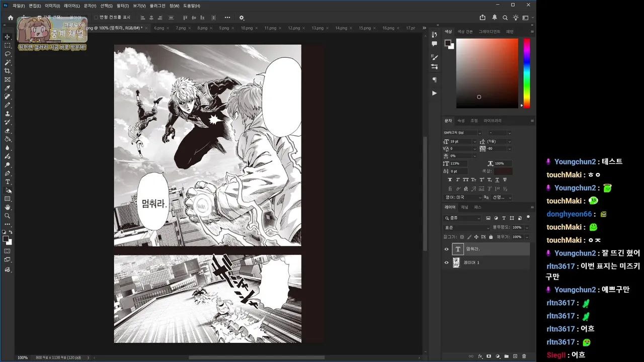Screen dimensions: 644x362
Task: Close the 6.png document tab
Action: (168, 28)
